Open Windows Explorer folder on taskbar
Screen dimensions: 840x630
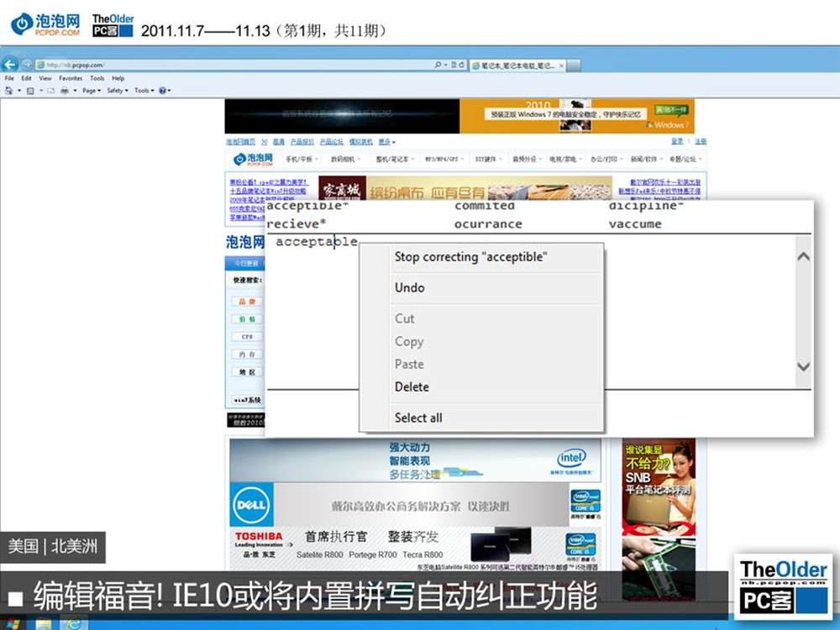pos(44,624)
